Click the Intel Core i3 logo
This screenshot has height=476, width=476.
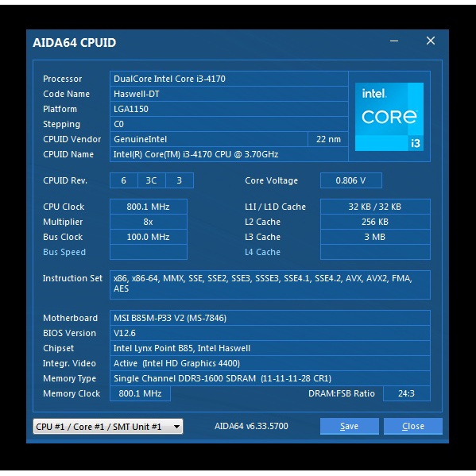click(x=389, y=117)
